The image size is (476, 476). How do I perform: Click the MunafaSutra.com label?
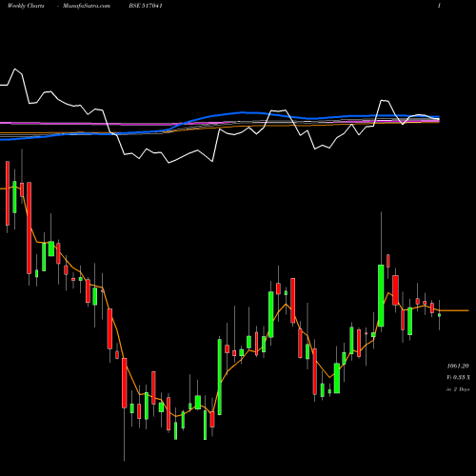tap(87, 6)
